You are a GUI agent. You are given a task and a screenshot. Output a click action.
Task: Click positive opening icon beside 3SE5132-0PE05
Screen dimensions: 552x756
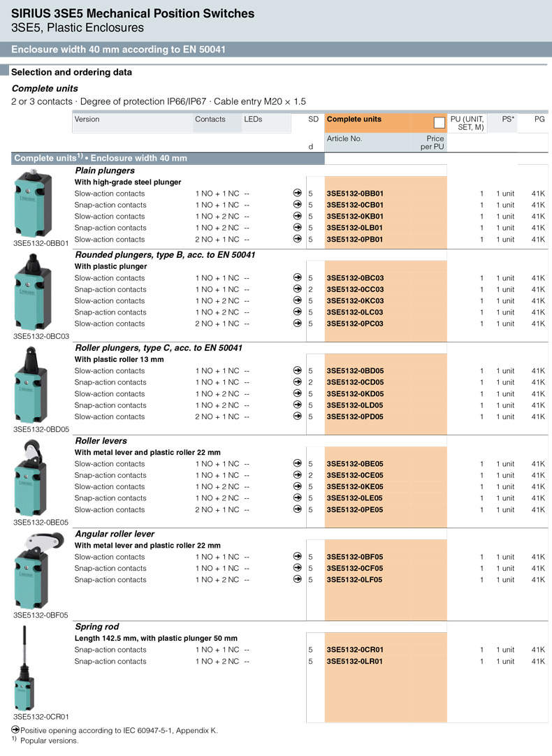(298, 510)
